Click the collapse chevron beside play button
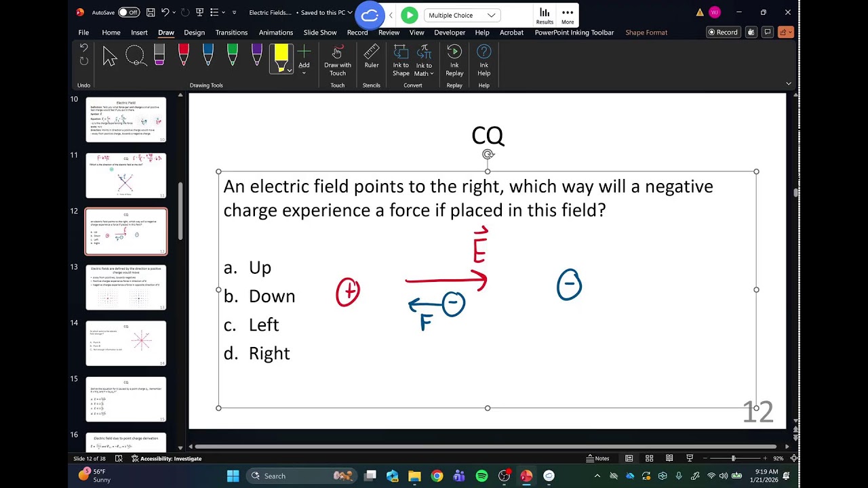 (391, 15)
